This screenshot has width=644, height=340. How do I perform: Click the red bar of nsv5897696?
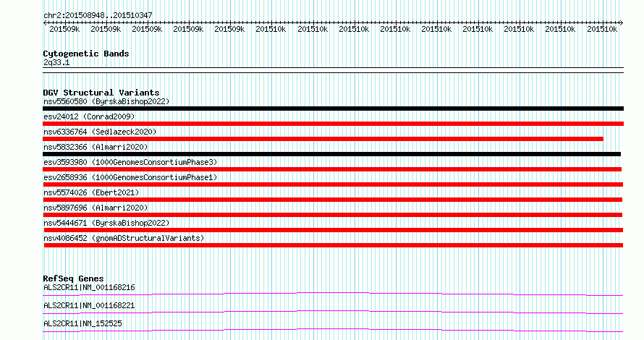[333, 215]
